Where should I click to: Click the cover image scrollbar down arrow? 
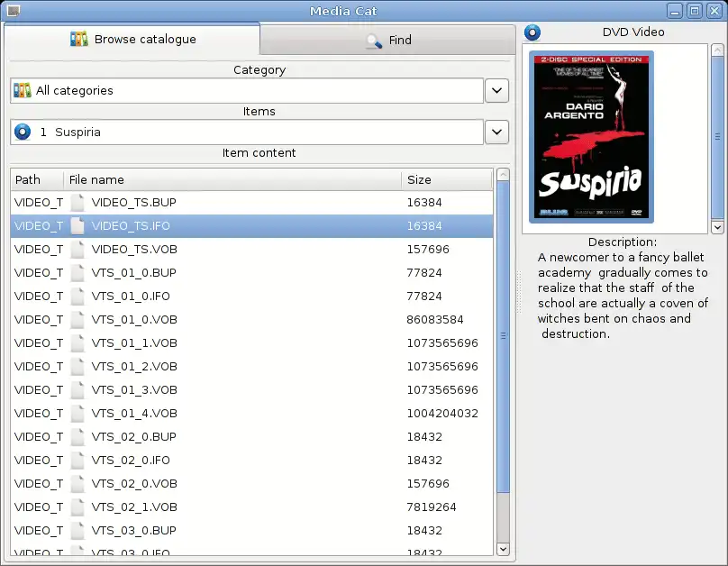click(717, 227)
